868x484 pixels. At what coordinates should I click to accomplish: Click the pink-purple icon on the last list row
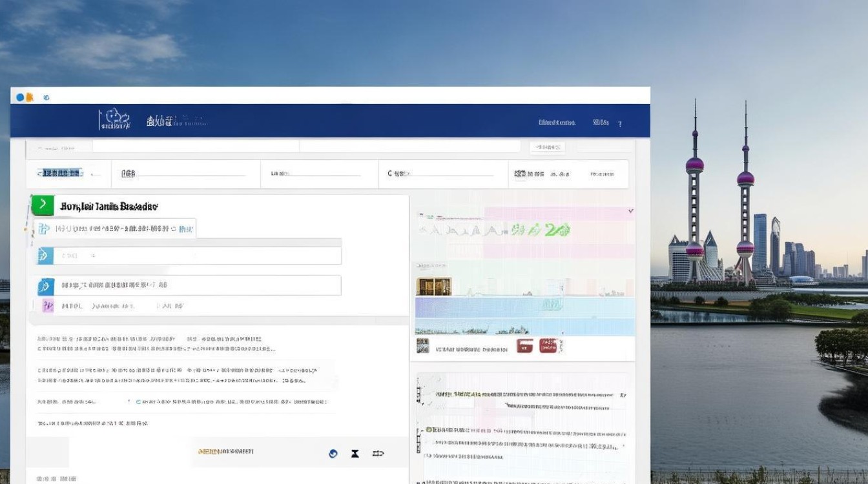tap(48, 305)
